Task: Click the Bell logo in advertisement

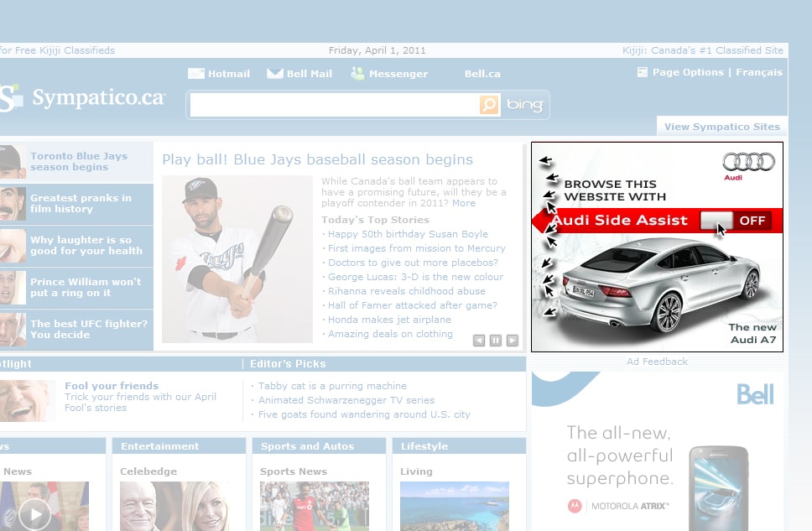Action: (x=755, y=395)
